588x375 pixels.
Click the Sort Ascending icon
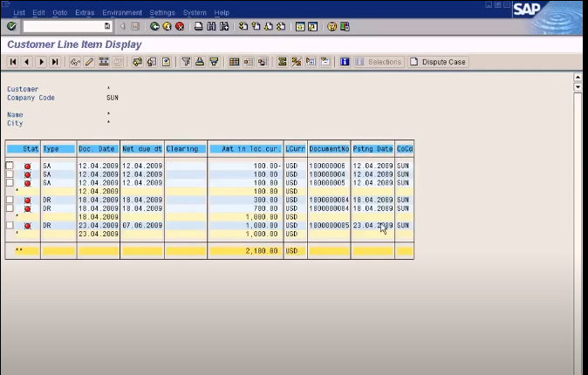pyautogui.click(x=200, y=62)
